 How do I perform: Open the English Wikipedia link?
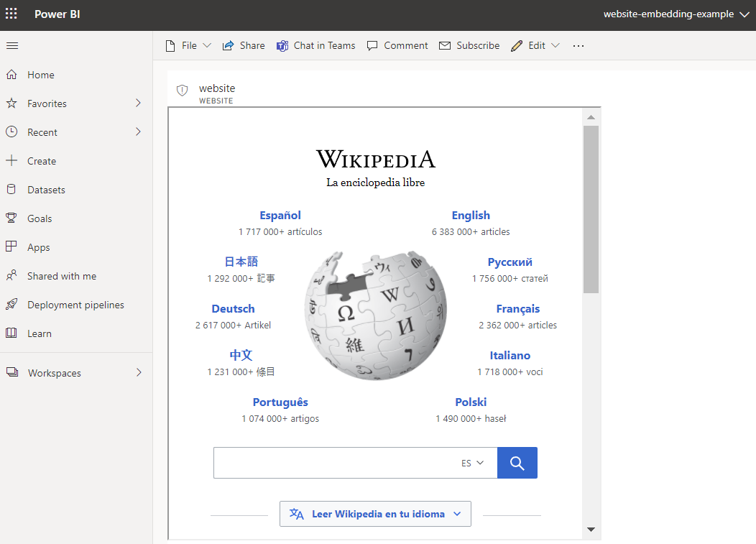pyautogui.click(x=471, y=215)
